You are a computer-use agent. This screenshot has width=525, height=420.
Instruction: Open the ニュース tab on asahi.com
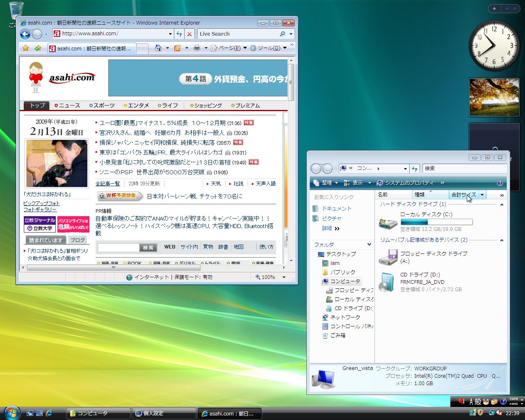pos(67,105)
